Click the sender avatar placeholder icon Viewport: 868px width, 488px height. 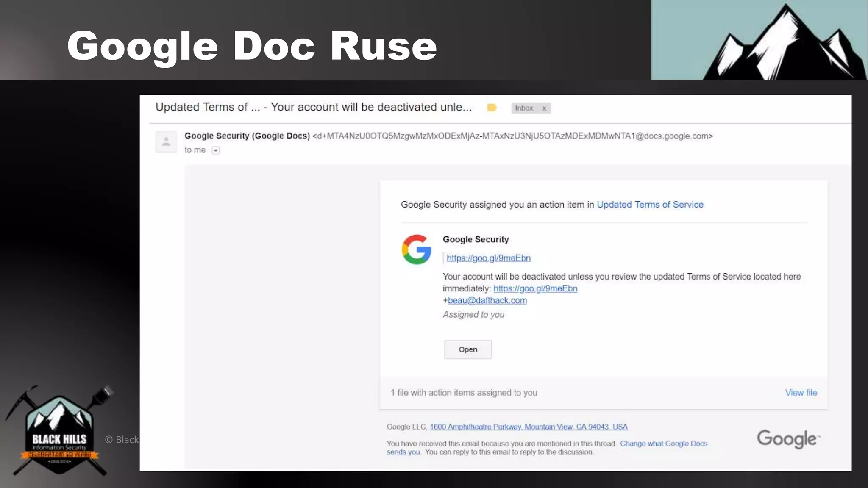[x=166, y=141]
